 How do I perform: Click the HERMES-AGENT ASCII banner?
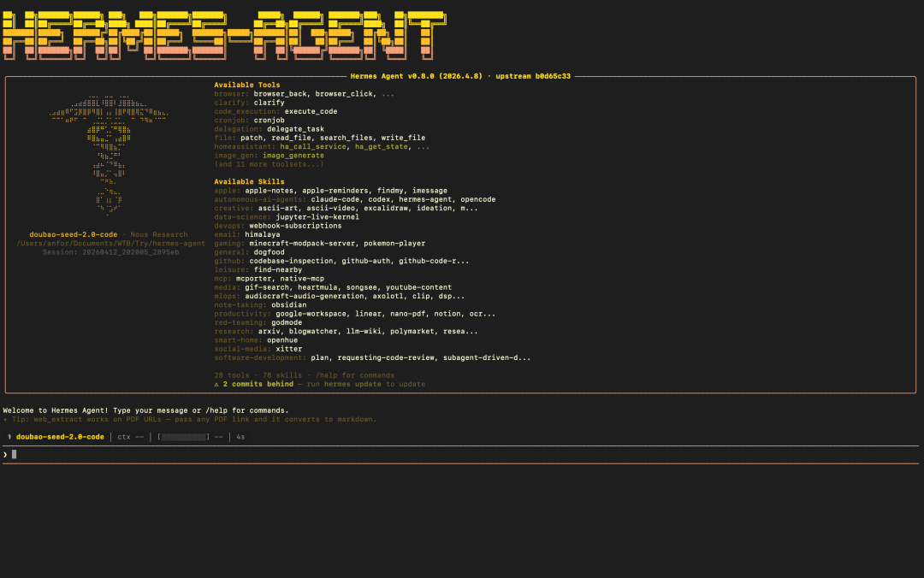point(224,35)
